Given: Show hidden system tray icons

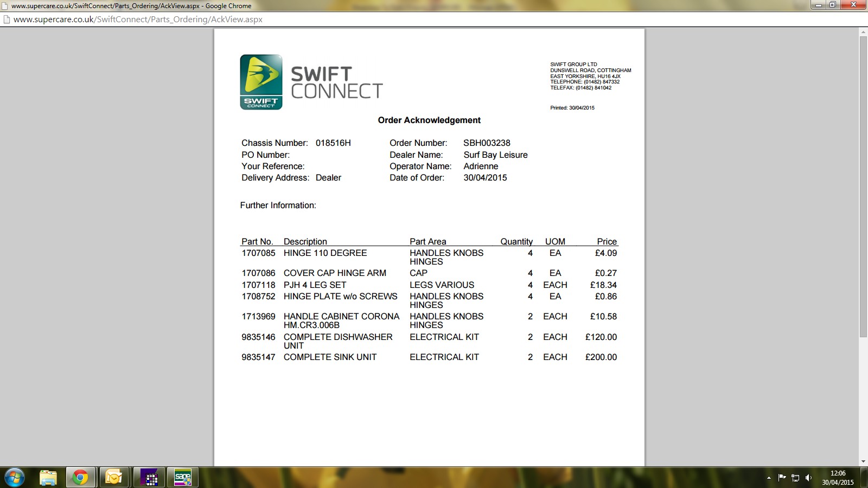Looking at the screenshot, I should coord(769,478).
